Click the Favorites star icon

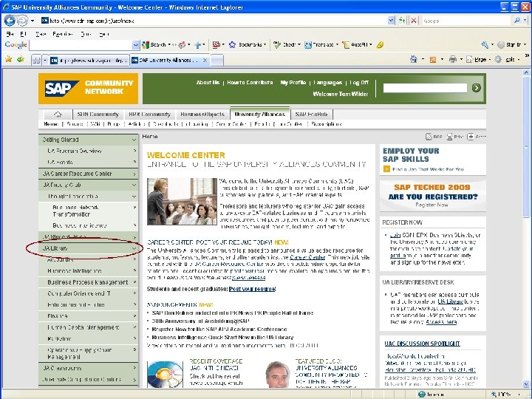coord(9,59)
